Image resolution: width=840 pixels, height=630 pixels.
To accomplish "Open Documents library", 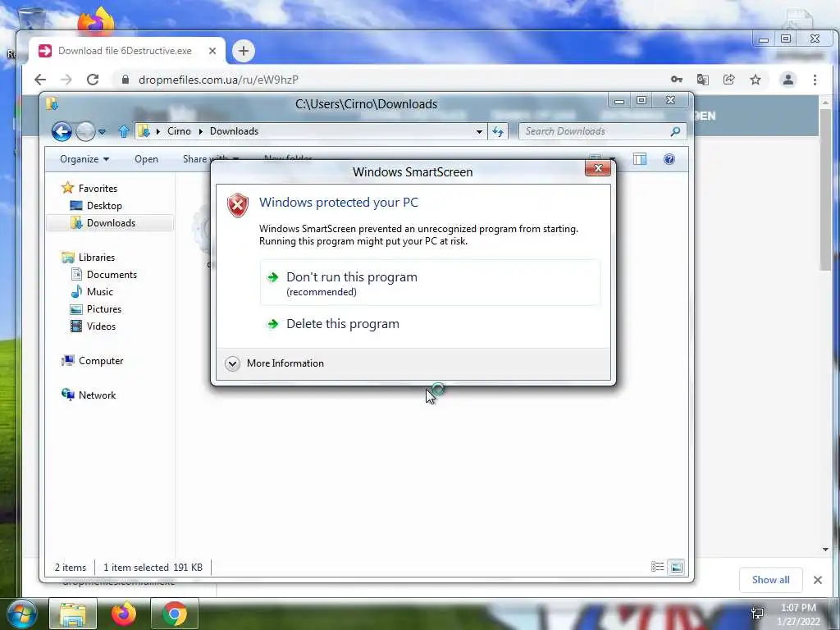I will (x=112, y=275).
